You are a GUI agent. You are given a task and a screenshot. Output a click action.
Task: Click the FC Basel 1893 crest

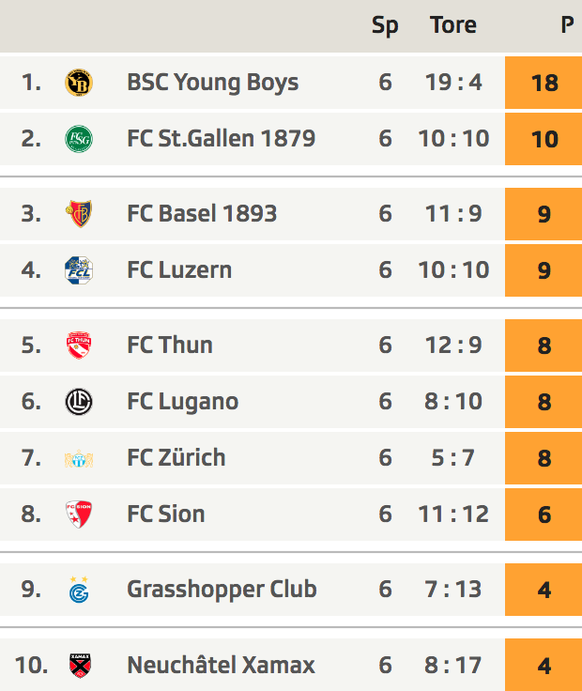pyautogui.click(x=79, y=214)
